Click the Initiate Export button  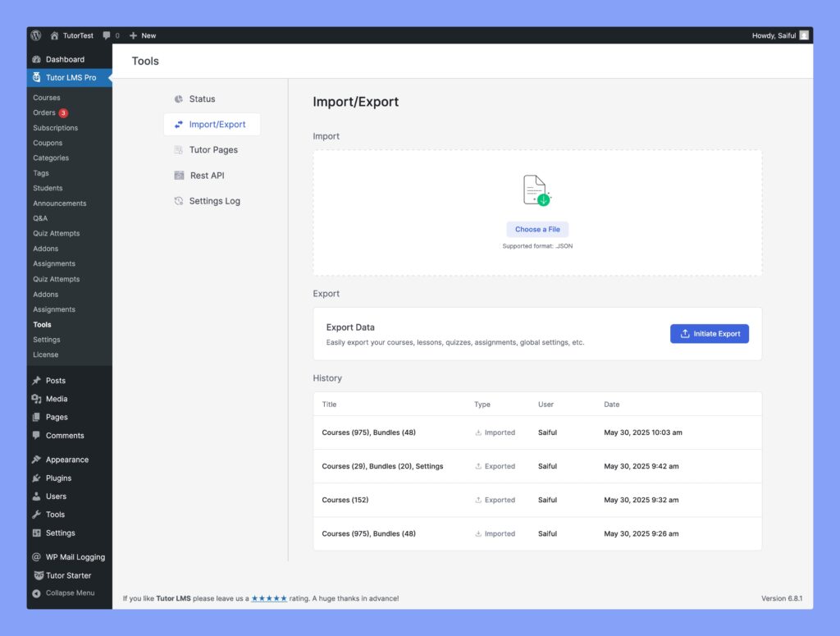[710, 334]
